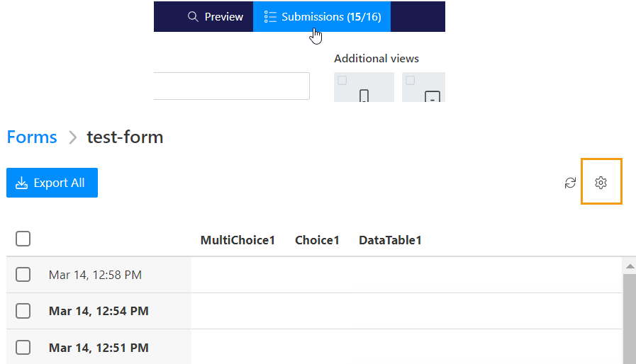Click the text input field
The image size is (636, 364).
pyautogui.click(x=231, y=86)
